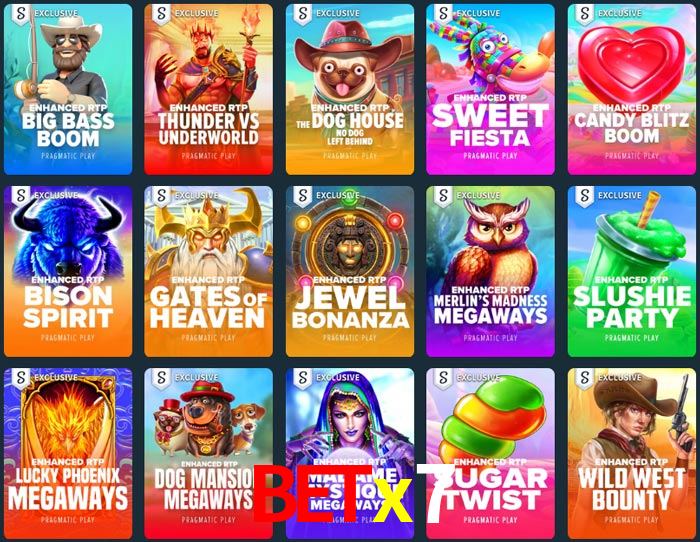
Task: Launch The Dog House No Dog Left Behind
Action: click(x=350, y=89)
